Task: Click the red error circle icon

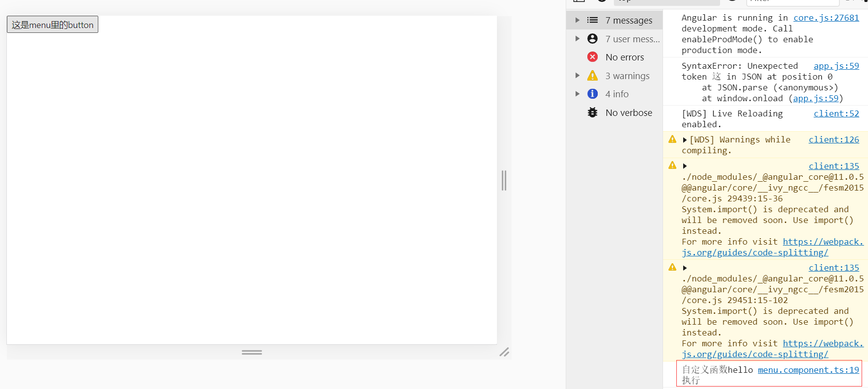Action: tap(592, 57)
